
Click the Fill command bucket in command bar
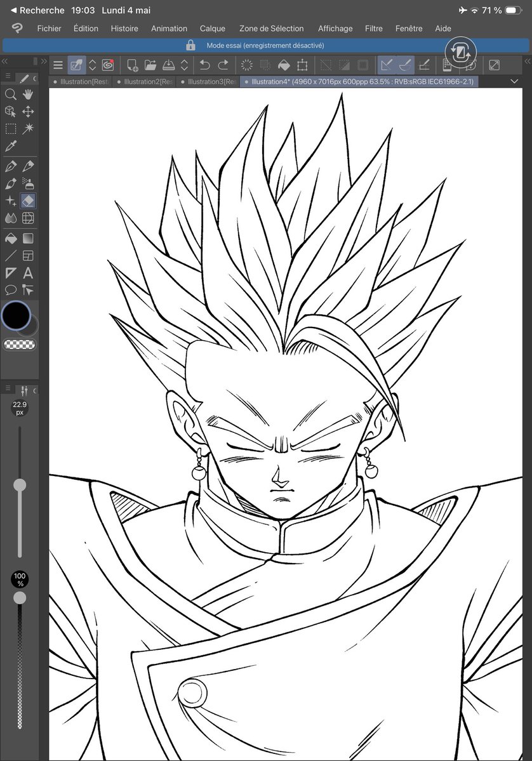tap(284, 65)
